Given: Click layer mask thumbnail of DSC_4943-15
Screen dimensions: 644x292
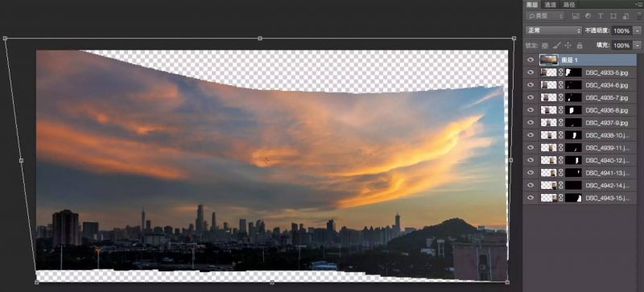Looking at the screenshot, I should (573, 198).
